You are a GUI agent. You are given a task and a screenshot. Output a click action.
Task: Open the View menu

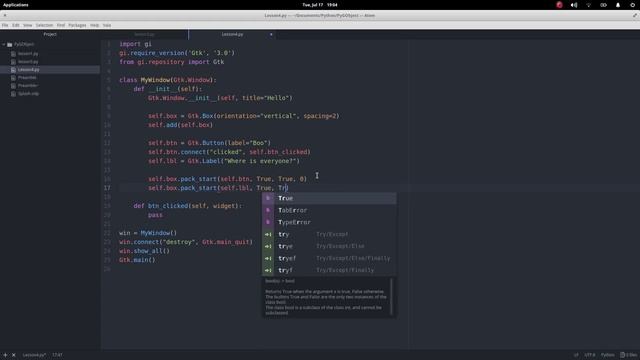tap(27, 25)
